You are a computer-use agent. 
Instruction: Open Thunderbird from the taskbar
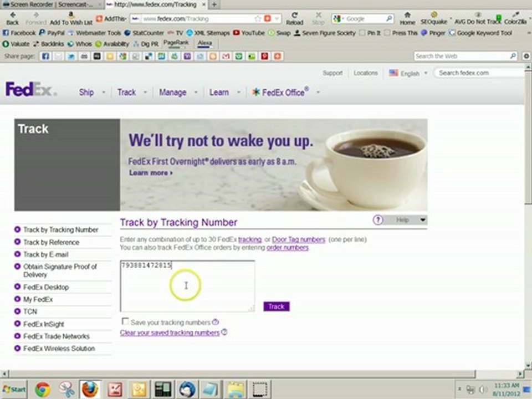tap(187, 389)
